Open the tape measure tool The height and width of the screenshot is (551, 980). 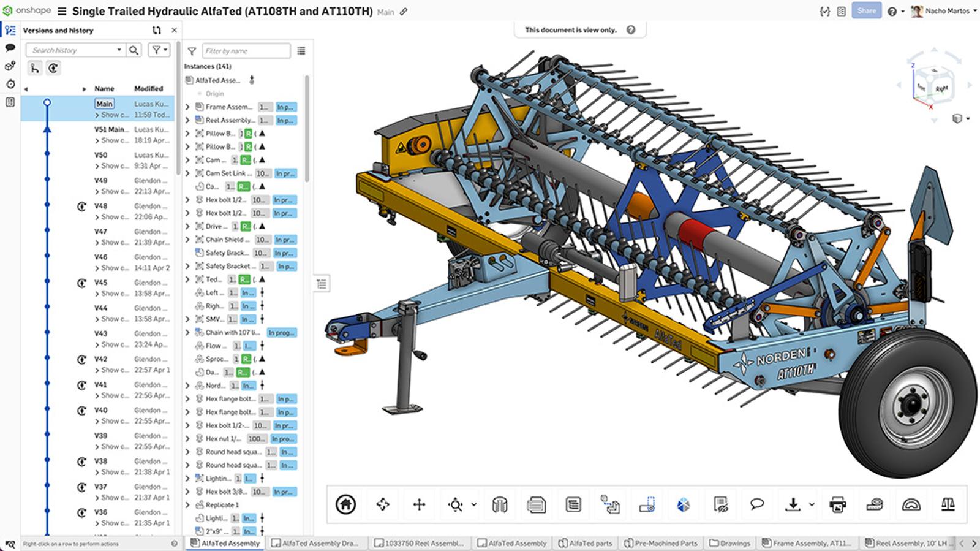pyautogui.click(x=874, y=504)
